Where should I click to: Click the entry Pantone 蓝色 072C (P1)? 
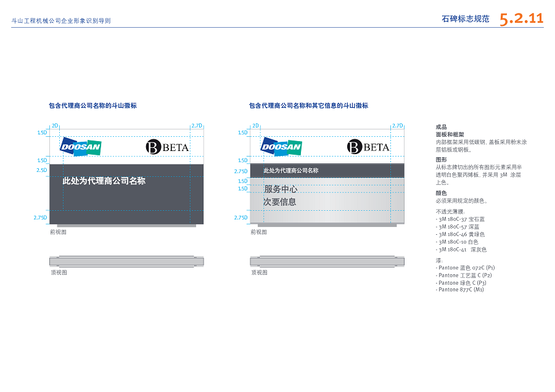(x=465, y=267)
